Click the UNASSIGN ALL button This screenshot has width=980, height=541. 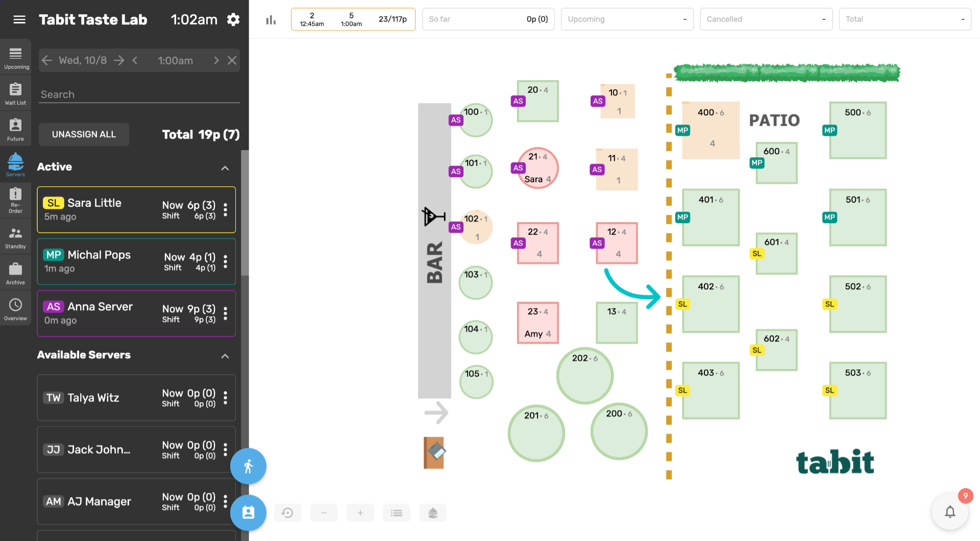(84, 134)
